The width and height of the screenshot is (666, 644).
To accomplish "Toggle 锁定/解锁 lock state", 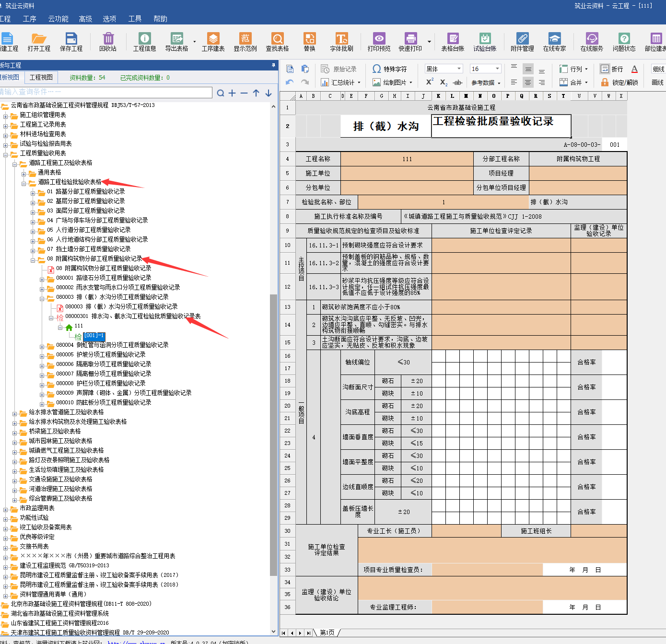I will (x=619, y=82).
